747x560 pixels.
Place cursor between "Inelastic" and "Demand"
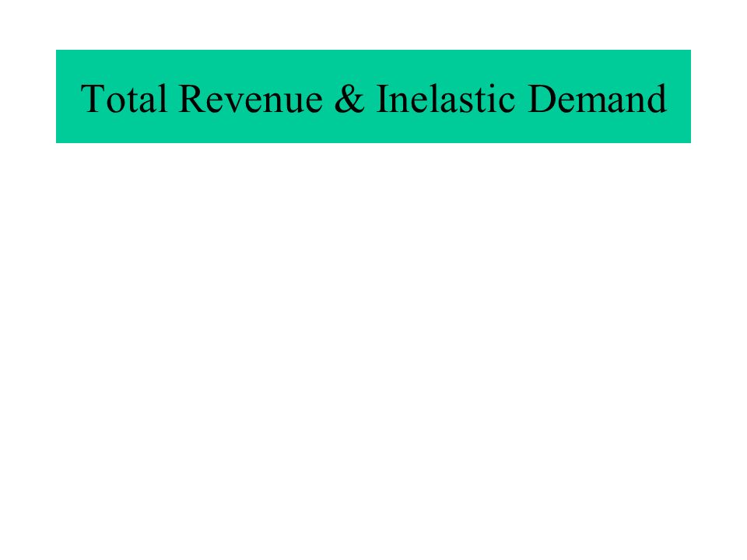521,99
